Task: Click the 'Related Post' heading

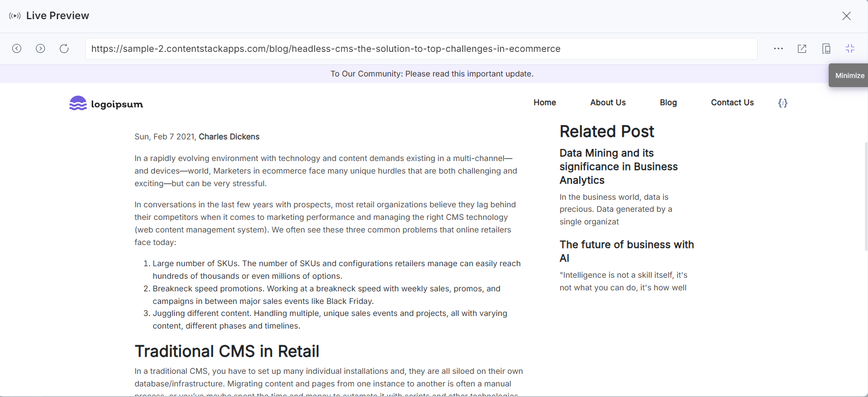Action: (607, 131)
